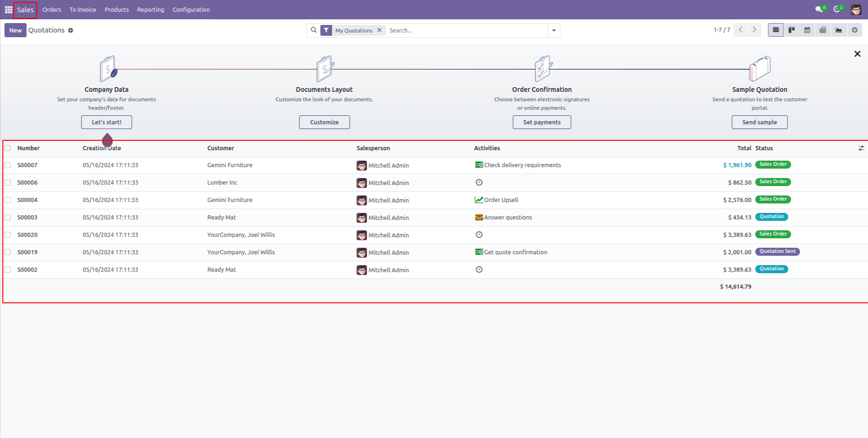868x438 pixels.
Task: Tick the checkbox for order S00003
Action: 8,218
